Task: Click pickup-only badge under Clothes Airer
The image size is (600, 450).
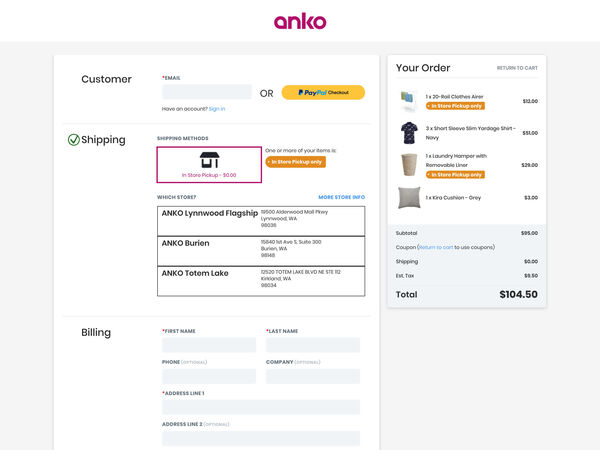Action: (455, 106)
